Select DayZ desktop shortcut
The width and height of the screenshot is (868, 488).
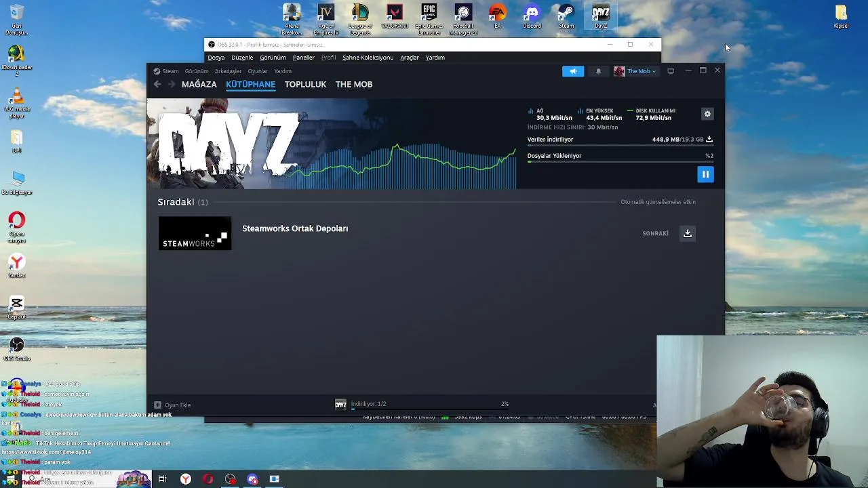click(x=601, y=17)
